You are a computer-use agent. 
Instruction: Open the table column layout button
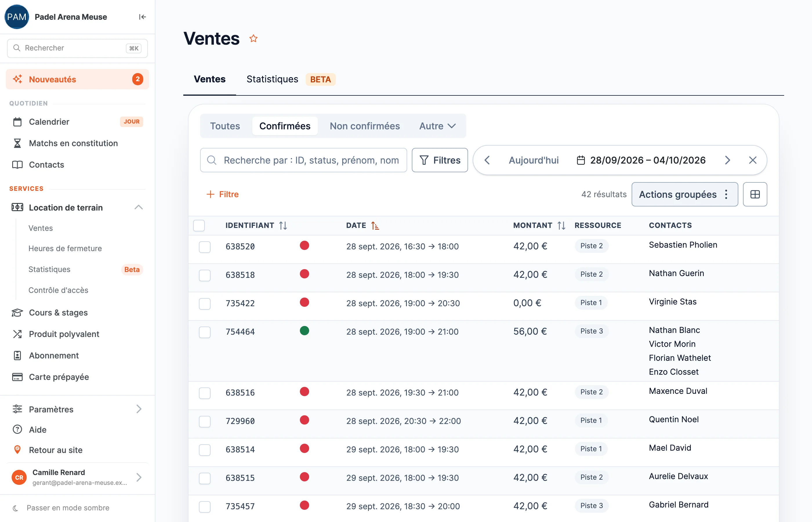click(755, 194)
